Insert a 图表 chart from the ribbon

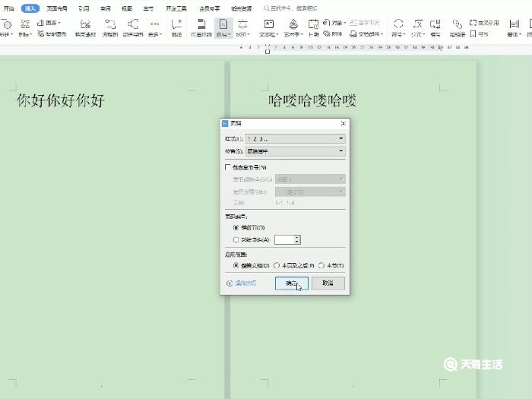click(49, 23)
